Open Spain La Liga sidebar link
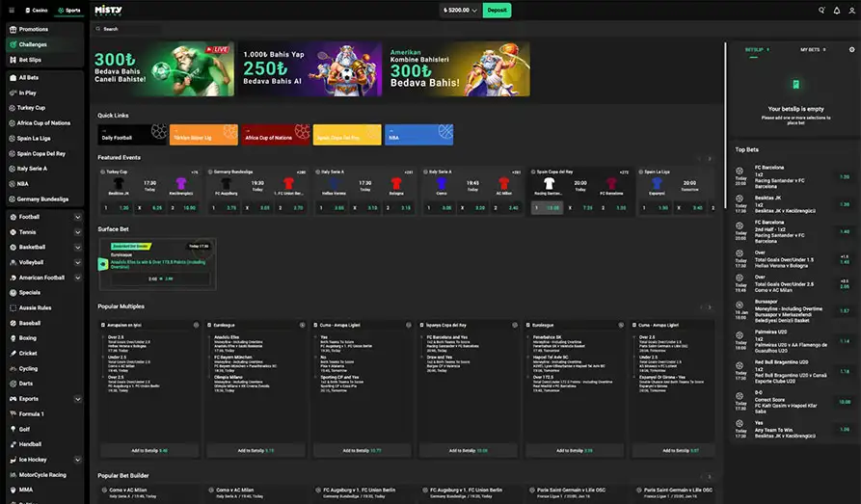This screenshot has height=504, width=861. [44, 139]
